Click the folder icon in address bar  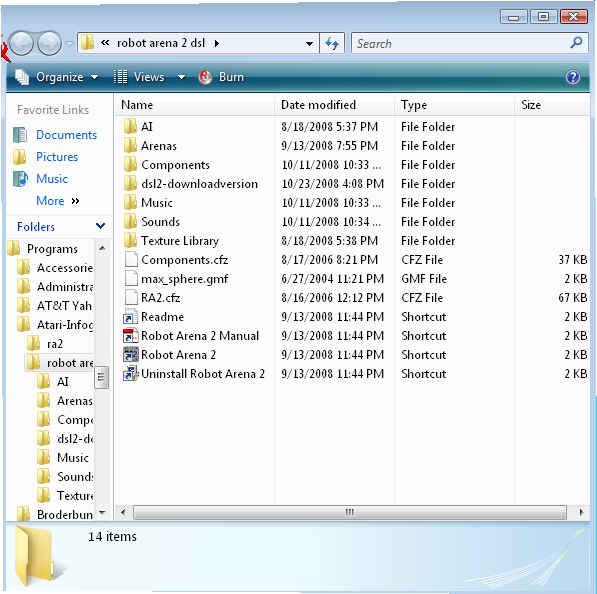tap(87, 43)
